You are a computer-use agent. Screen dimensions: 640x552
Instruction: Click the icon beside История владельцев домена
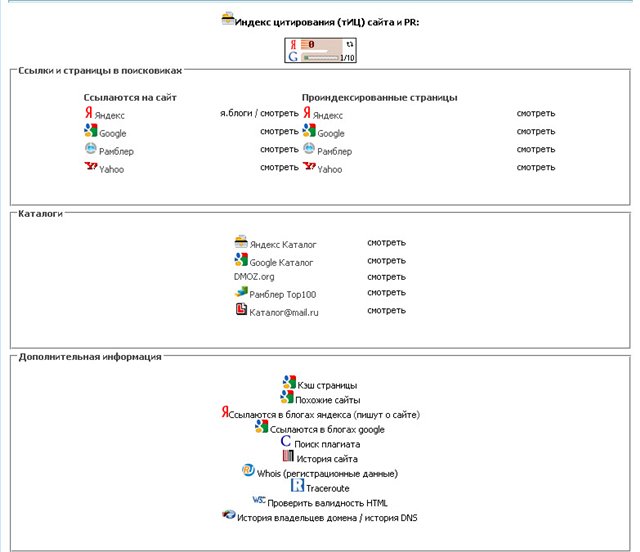[229, 514]
